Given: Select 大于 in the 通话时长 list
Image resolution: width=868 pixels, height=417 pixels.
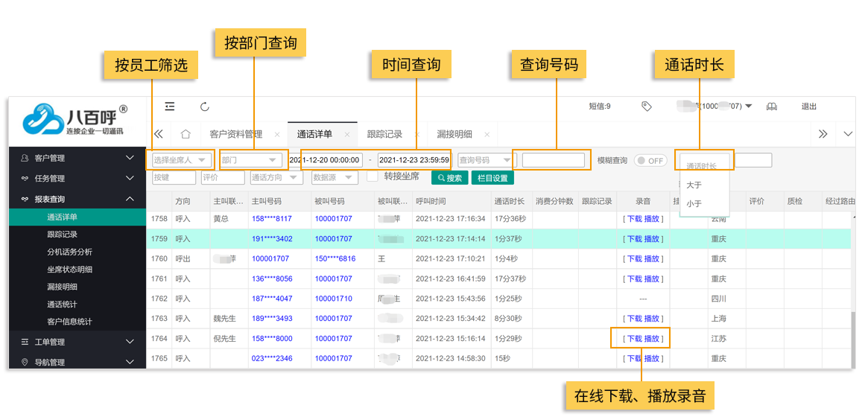Looking at the screenshot, I should coord(694,185).
